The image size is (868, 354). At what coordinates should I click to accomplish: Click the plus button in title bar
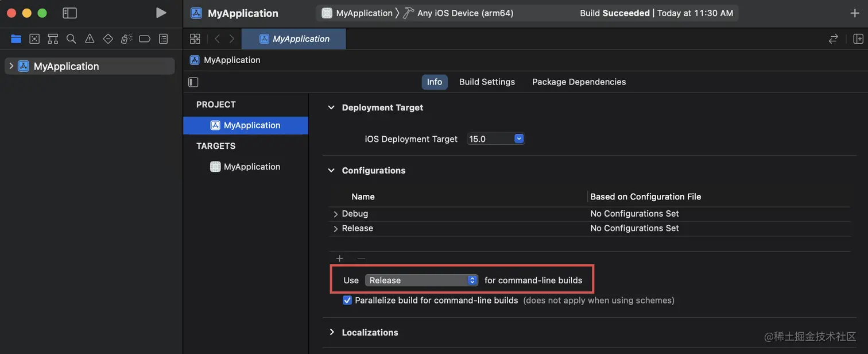coord(855,13)
